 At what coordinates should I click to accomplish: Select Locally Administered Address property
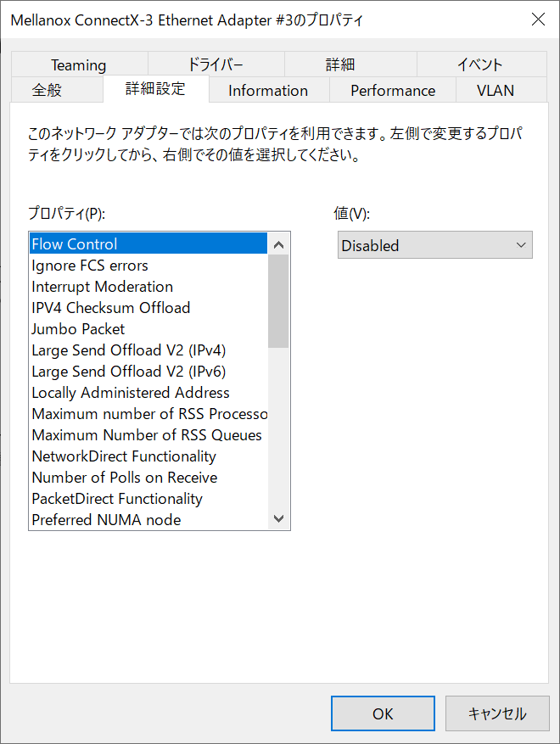[148, 393]
